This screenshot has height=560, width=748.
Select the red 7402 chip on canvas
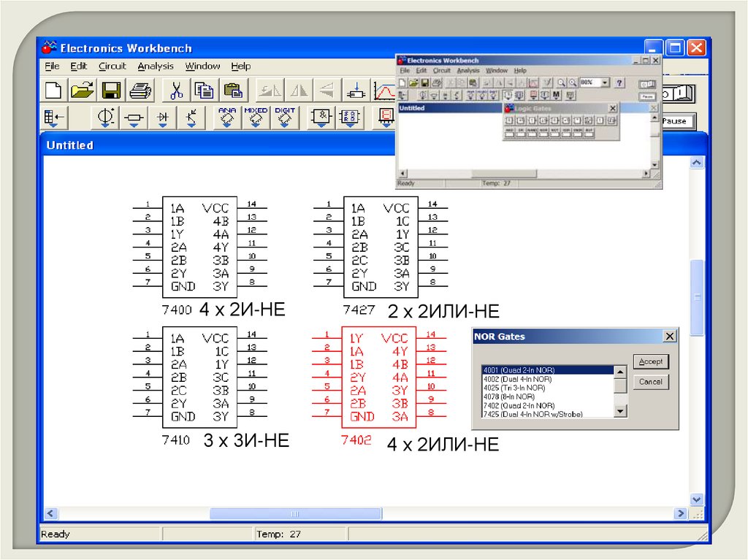[x=379, y=377]
